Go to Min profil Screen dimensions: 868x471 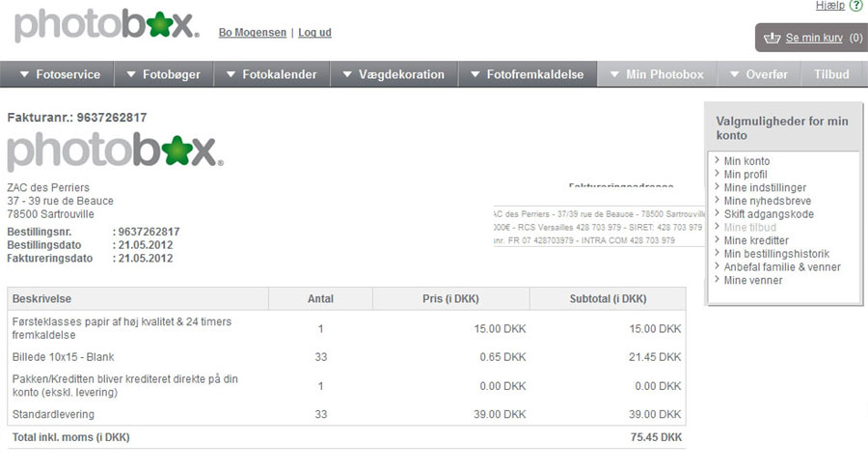click(746, 175)
